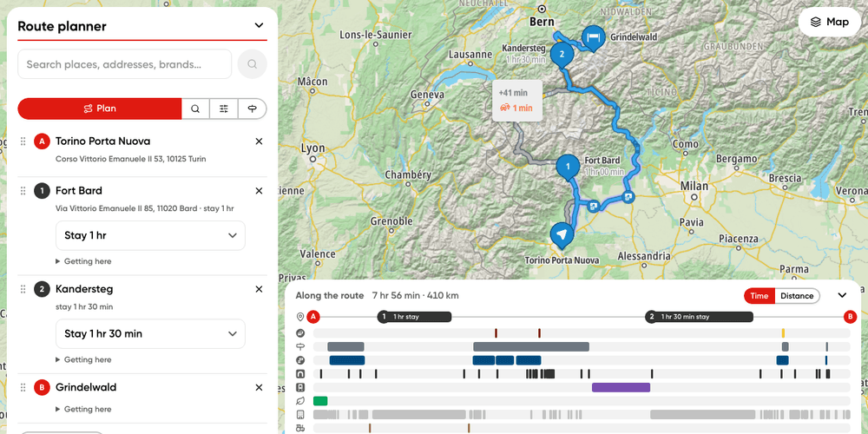Screen dimensions: 868x434
Task: Click the tractor row icon
Action: click(300, 428)
